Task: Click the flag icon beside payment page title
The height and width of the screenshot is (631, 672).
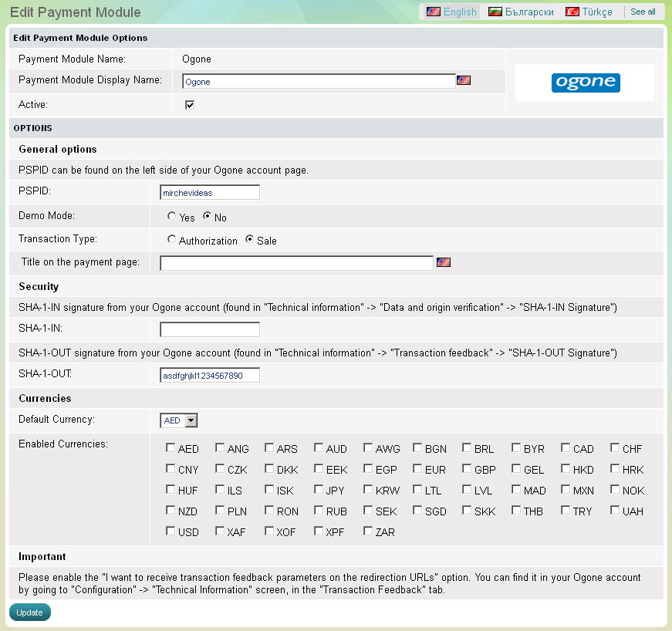Action: tap(443, 262)
